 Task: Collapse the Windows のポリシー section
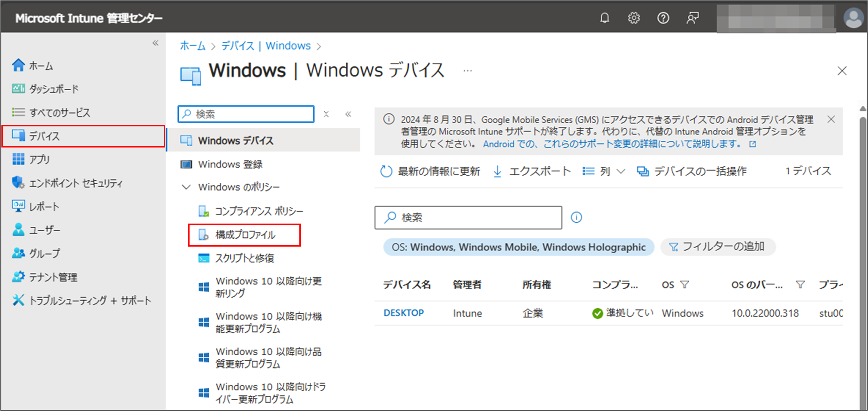[x=186, y=187]
